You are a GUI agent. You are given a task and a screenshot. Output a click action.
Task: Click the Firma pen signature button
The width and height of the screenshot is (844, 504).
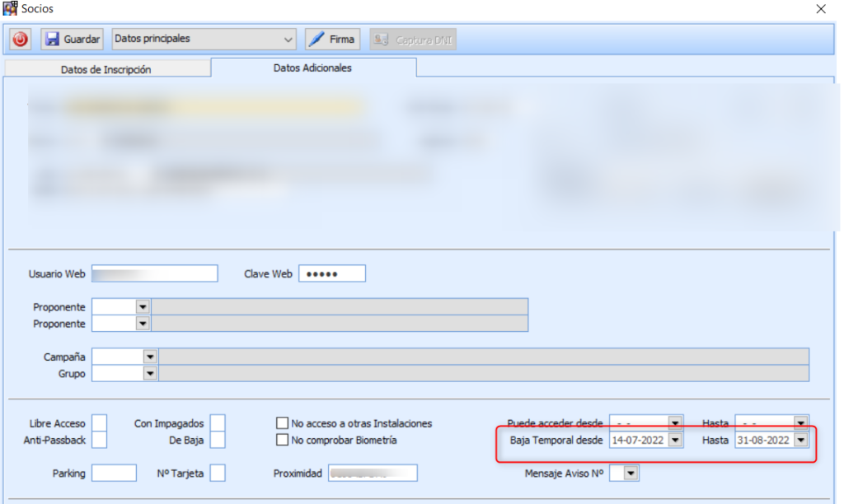(x=331, y=39)
